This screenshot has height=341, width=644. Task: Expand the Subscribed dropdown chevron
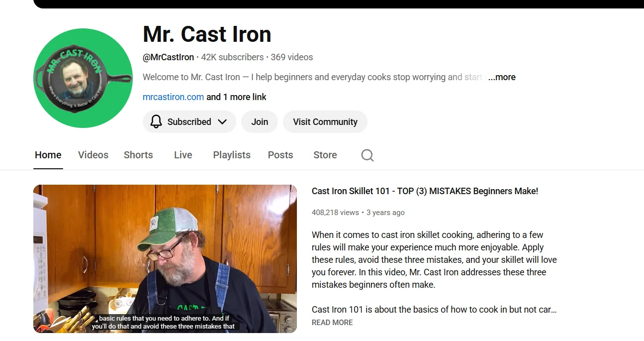(222, 121)
